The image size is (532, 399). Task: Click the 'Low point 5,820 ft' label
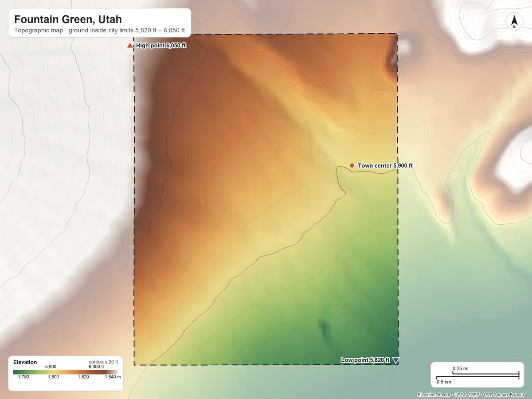tap(365, 360)
